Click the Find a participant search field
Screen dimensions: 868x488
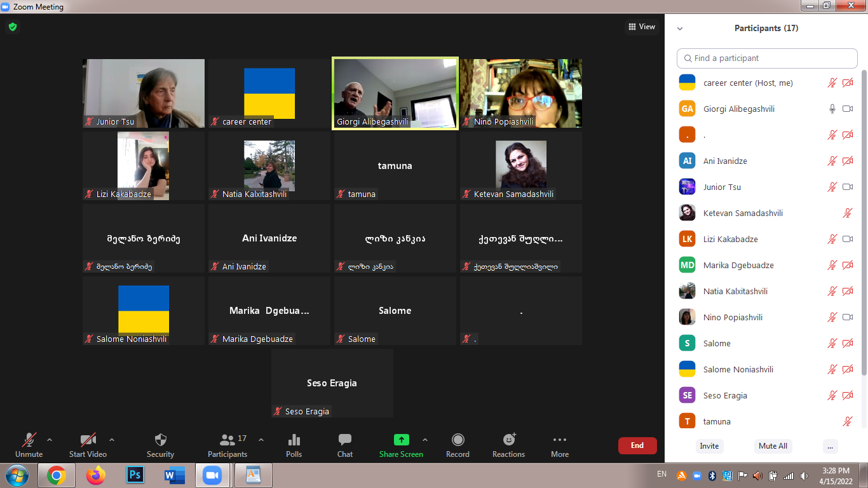click(x=767, y=58)
